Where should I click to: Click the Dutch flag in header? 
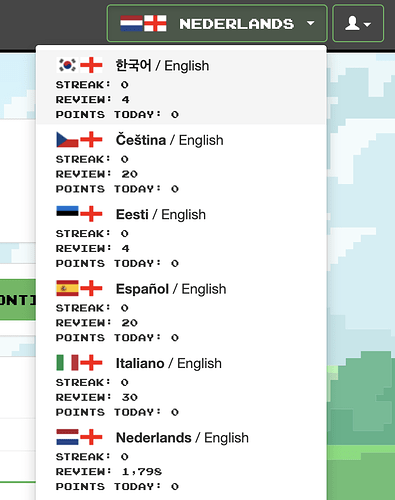click(131, 23)
